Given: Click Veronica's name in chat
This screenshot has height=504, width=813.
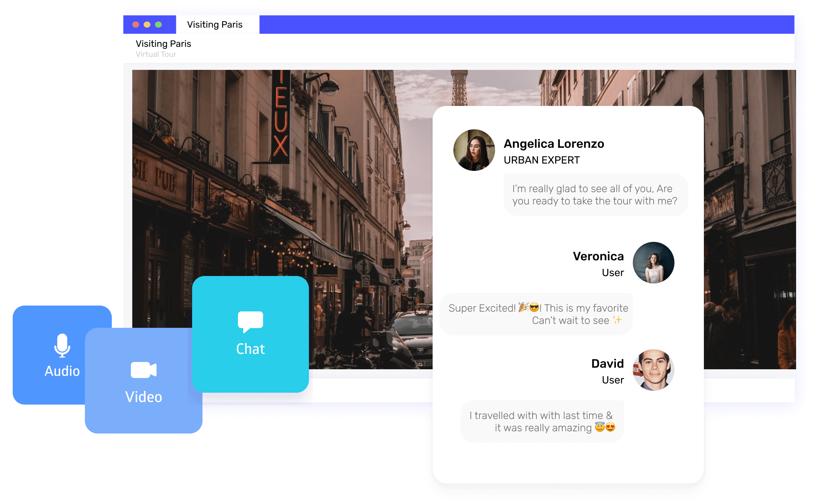Looking at the screenshot, I should tap(598, 256).
